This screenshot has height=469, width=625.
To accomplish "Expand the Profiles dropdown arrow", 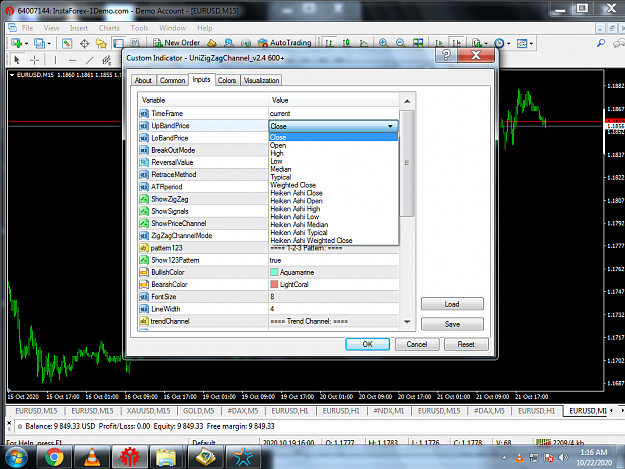I will [49, 43].
